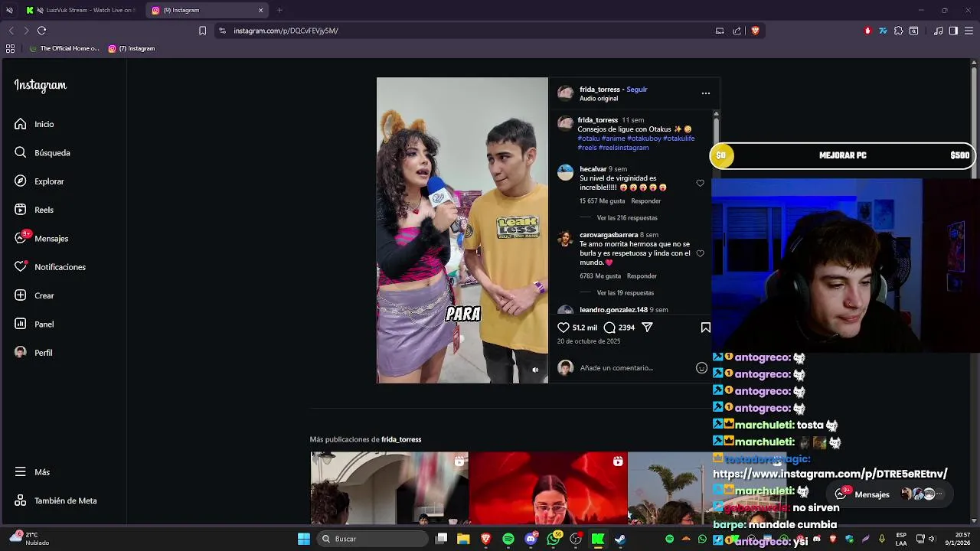Viewport: 980px width, 551px height.
Task: Open post options three-dot menu
Action: (x=706, y=93)
